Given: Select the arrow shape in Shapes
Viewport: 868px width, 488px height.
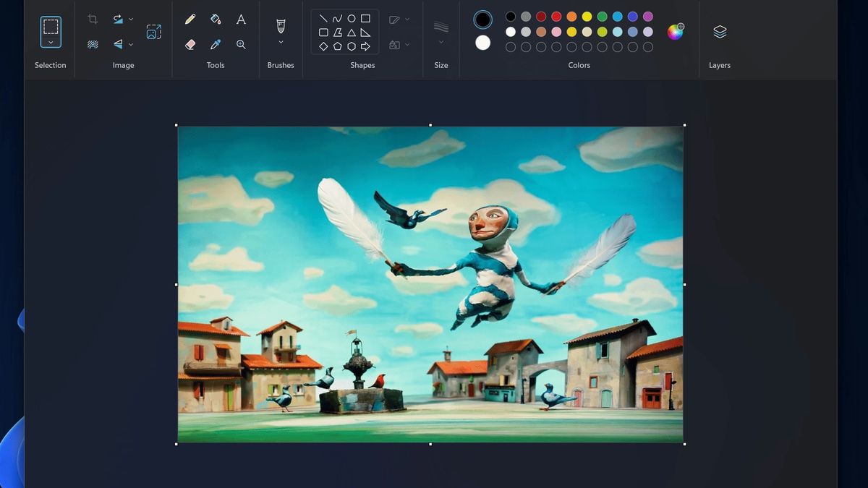Looking at the screenshot, I should coord(365,45).
